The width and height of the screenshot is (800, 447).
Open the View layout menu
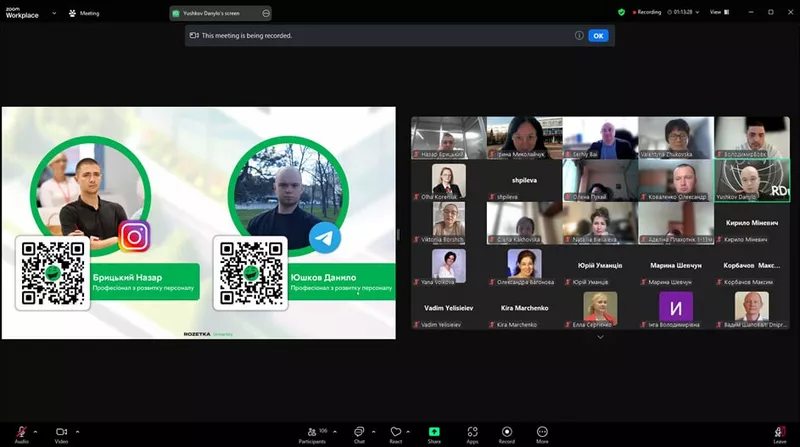(719, 12)
